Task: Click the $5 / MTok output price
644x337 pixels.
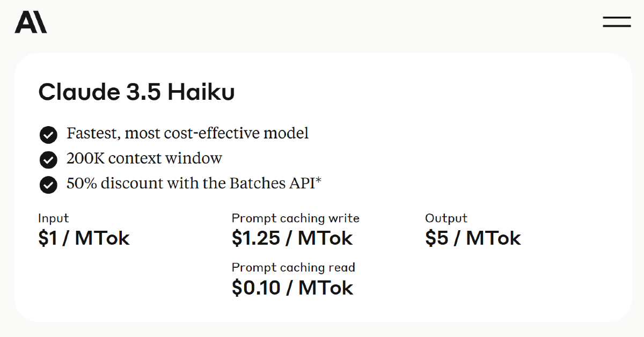Action: [x=473, y=238]
